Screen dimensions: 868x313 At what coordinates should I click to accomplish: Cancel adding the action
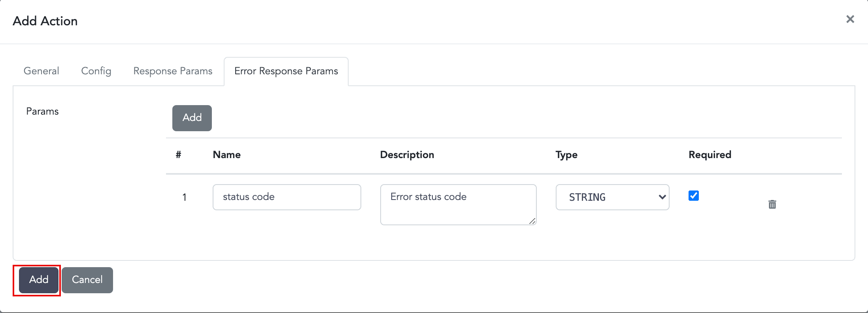[x=87, y=280]
